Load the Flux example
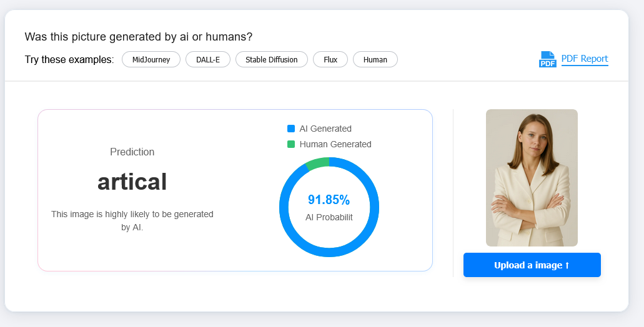This screenshot has width=644, height=327. click(x=330, y=59)
